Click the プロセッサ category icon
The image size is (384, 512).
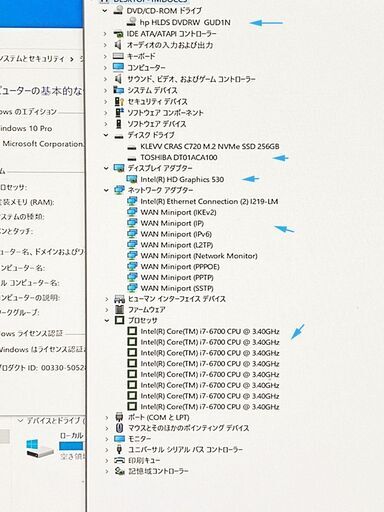pos(119,320)
